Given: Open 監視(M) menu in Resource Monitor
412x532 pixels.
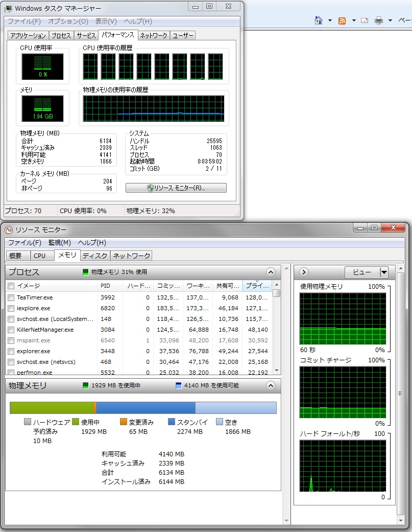Looking at the screenshot, I should (60, 243).
